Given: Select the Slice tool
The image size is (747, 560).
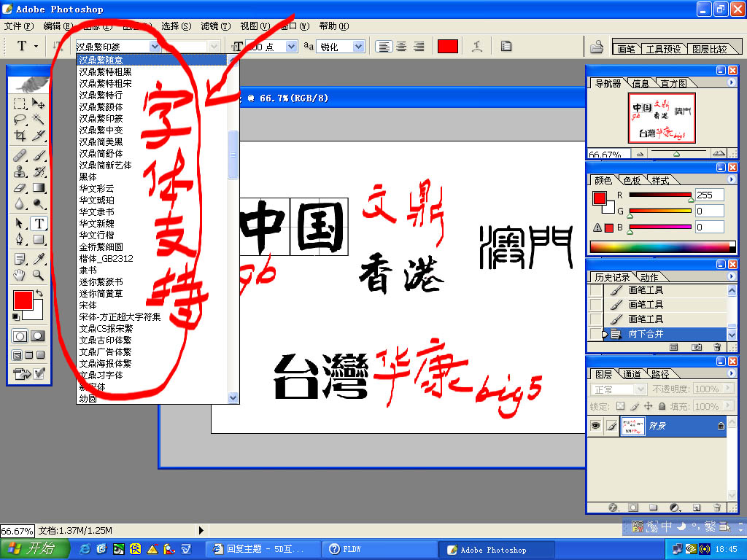Looking at the screenshot, I should [x=38, y=135].
